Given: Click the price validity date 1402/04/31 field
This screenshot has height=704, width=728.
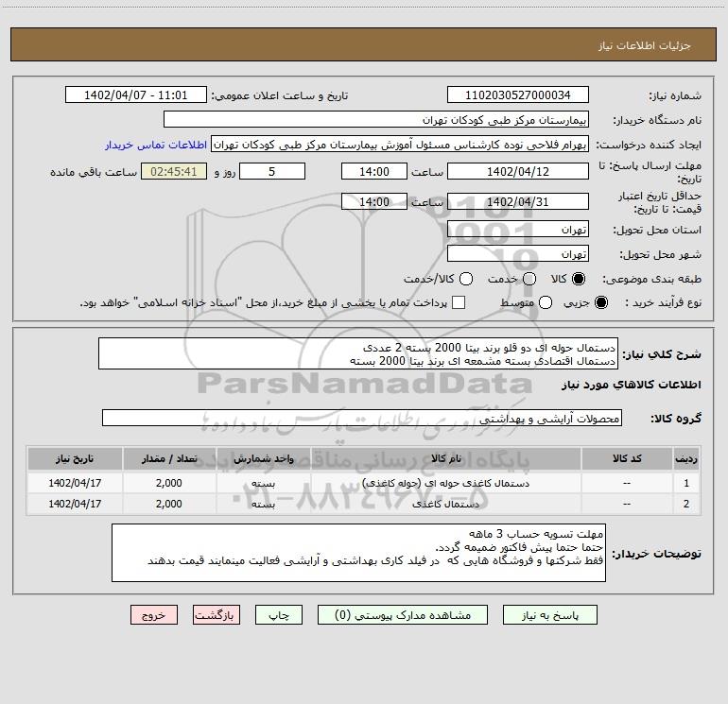Looking at the screenshot, I should tap(518, 201).
